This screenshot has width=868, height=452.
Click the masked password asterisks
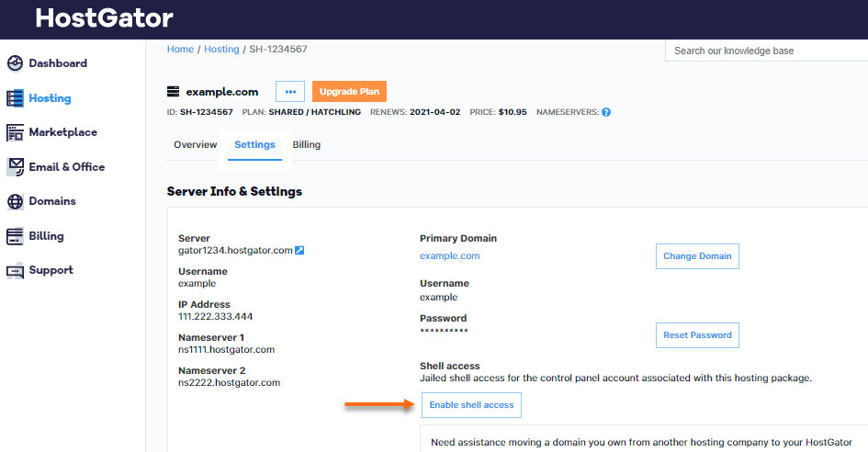(444, 332)
